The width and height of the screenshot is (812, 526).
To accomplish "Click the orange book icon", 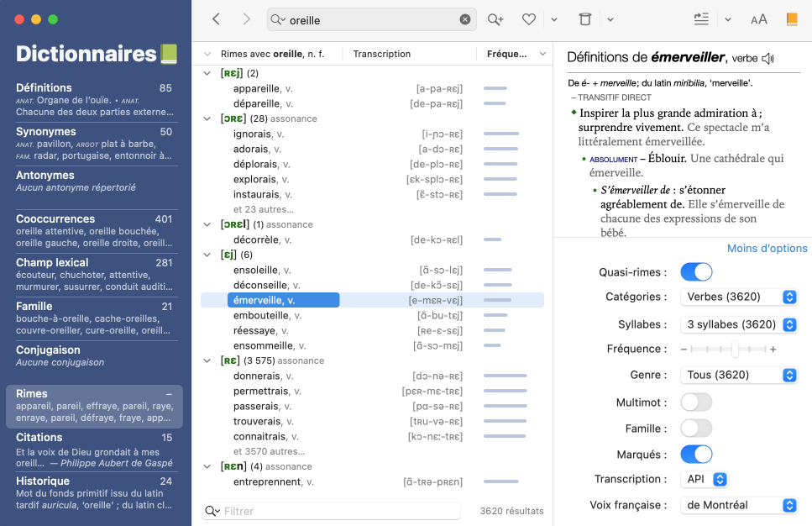I will click(x=792, y=19).
